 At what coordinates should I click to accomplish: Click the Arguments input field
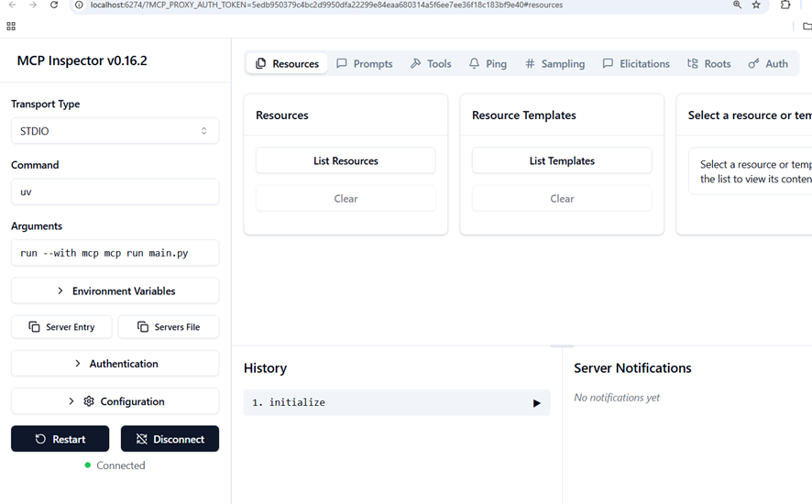tap(115, 253)
